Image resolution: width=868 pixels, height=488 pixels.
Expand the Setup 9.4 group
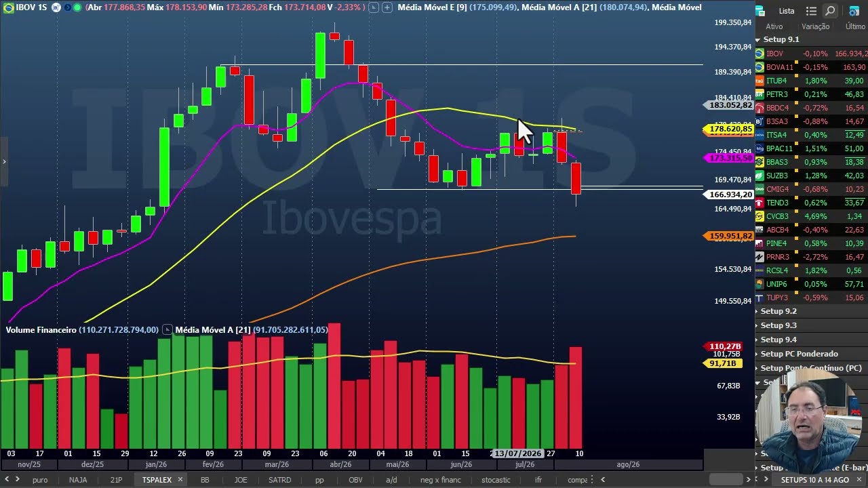pos(757,340)
